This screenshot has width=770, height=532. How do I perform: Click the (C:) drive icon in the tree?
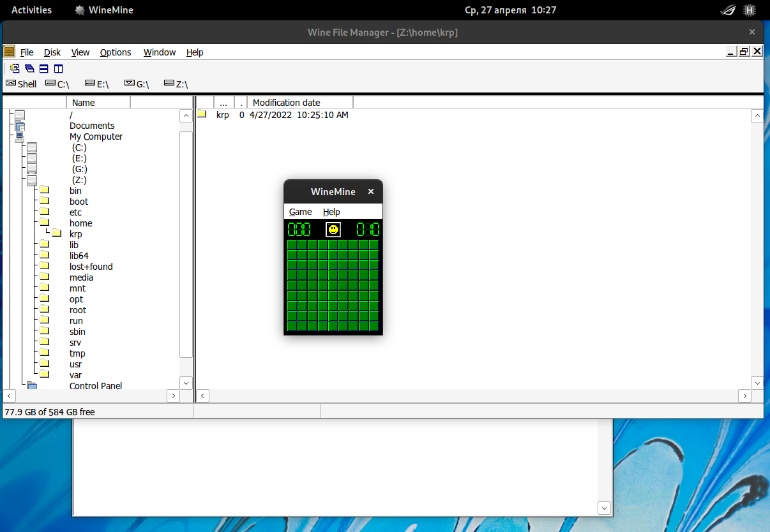[32, 147]
